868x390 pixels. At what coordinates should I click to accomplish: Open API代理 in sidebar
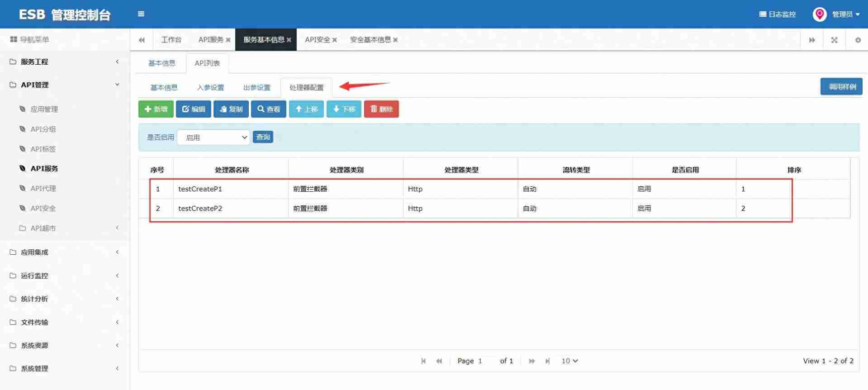tap(43, 188)
